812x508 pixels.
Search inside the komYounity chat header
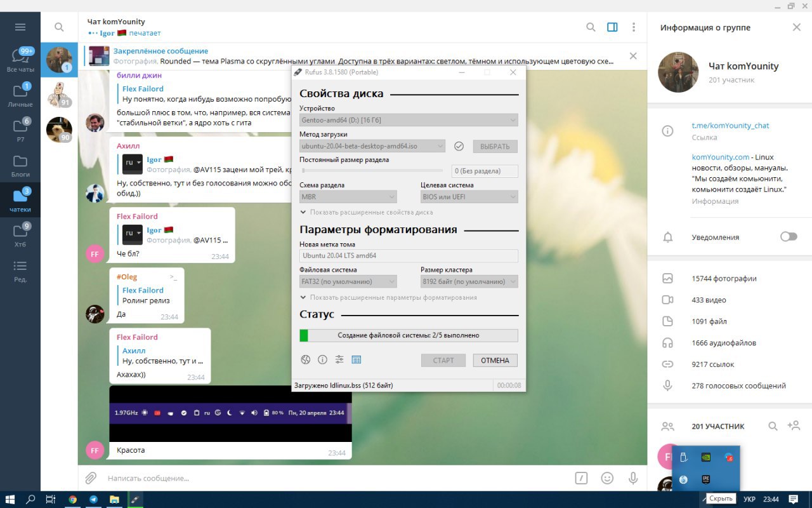point(591,27)
